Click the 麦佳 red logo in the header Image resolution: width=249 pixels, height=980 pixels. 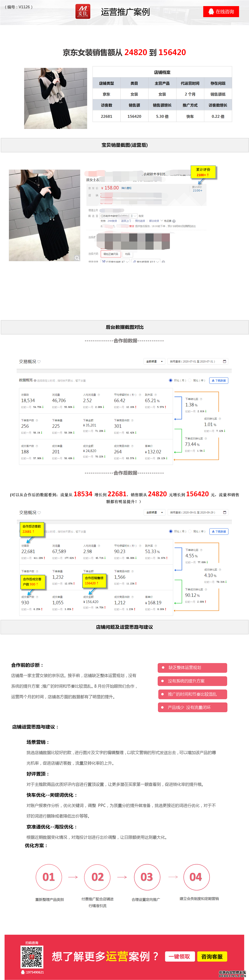pos(83,11)
